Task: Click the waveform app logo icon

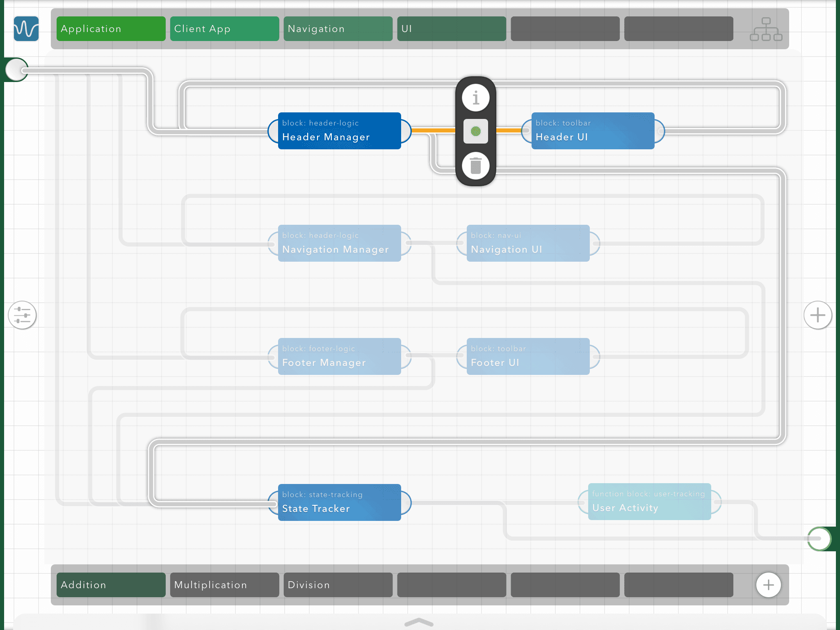Action: [26, 29]
